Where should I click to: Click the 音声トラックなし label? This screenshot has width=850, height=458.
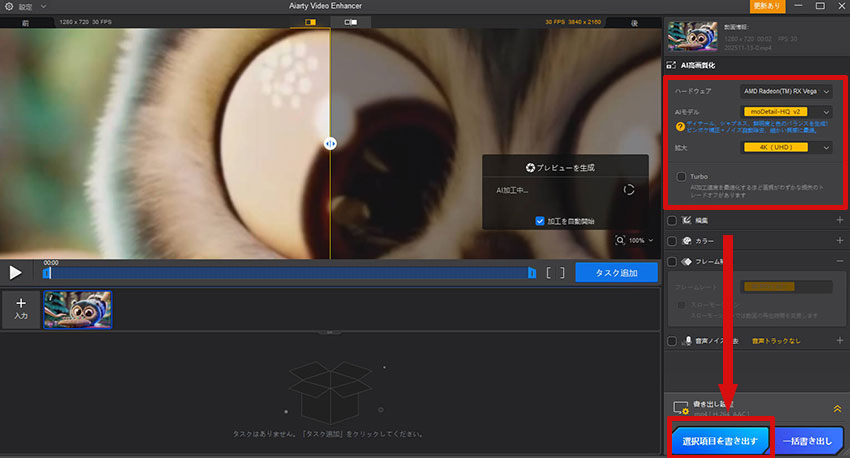(776, 341)
